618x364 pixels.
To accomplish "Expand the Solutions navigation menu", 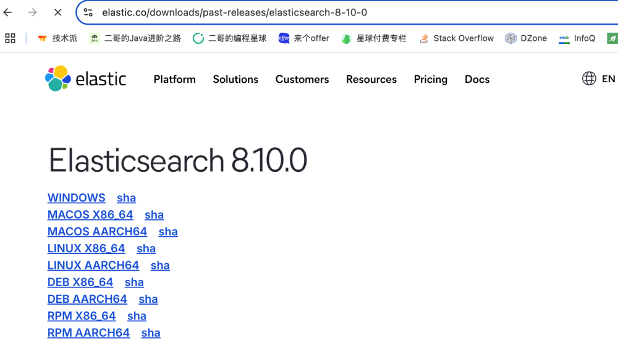I will [235, 79].
